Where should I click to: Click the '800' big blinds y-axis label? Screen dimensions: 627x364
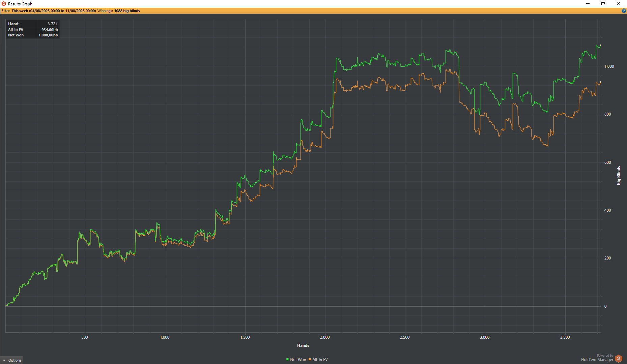point(607,114)
